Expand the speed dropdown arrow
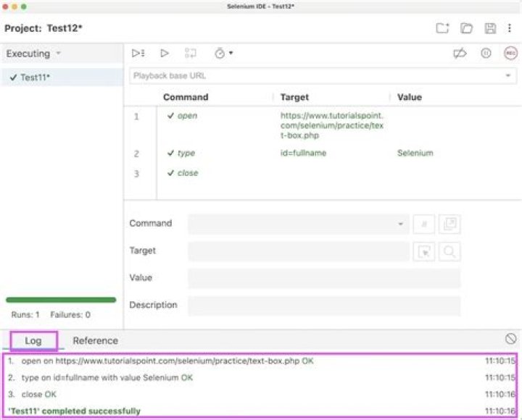The image size is (522, 420). click(231, 53)
